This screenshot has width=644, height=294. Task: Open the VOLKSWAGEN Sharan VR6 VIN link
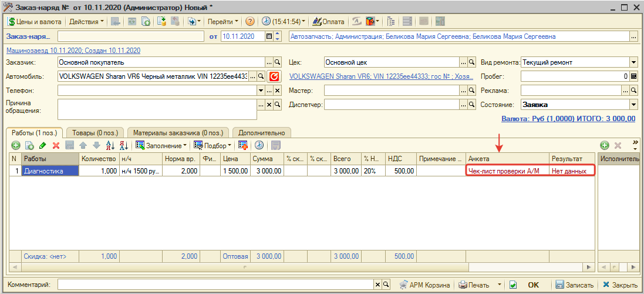tap(382, 76)
